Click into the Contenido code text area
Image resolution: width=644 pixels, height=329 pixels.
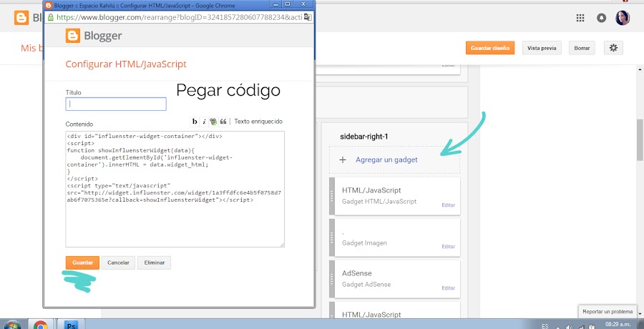(175, 189)
